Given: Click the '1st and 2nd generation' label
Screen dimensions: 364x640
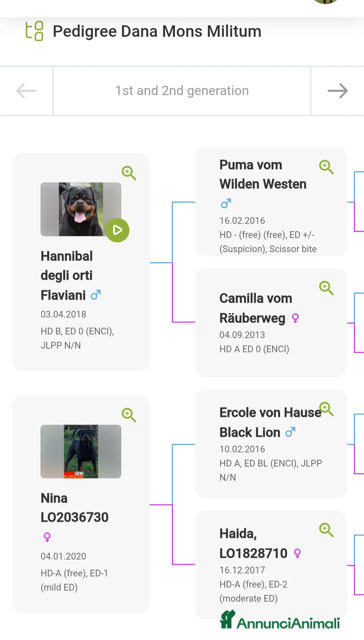Looking at the screenshot, I should (x=182, y=90).
